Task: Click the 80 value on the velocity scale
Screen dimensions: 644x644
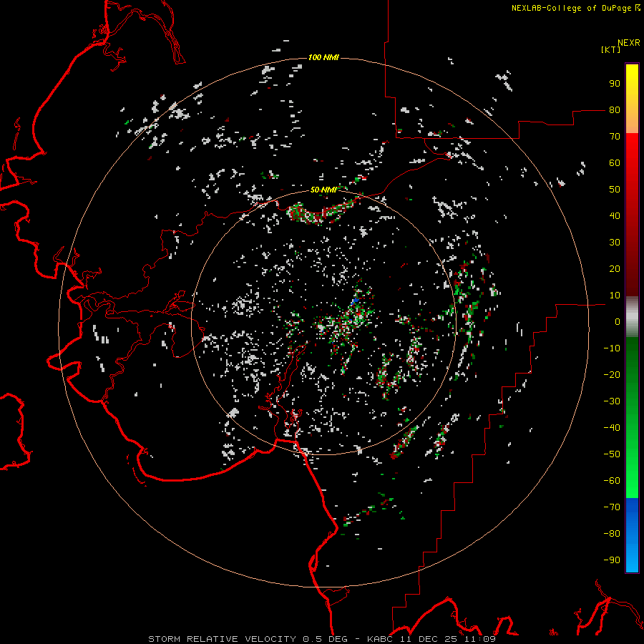Action: (615, 110)
